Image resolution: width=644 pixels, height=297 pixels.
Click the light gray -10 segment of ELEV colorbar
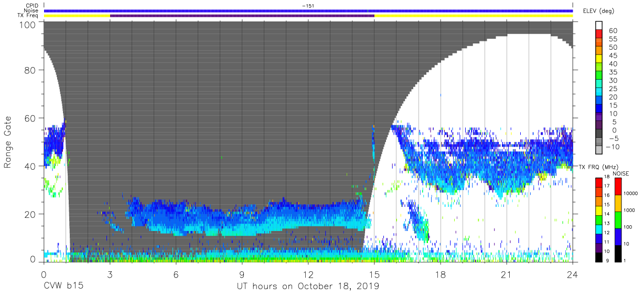pos(599,150)
